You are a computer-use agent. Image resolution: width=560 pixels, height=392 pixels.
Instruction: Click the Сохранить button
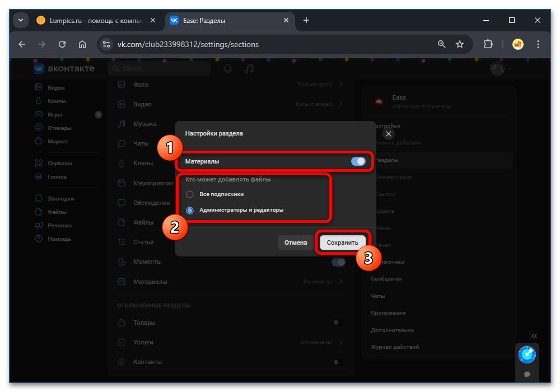click(342, 242)
